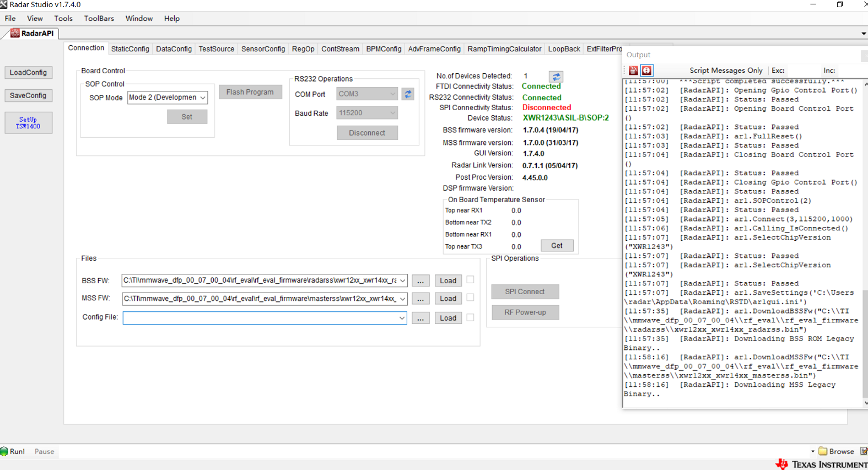This screenshot has width=868, height=470.
Task: Browse for MSS FW file with ... button
Action: [420, 299]
